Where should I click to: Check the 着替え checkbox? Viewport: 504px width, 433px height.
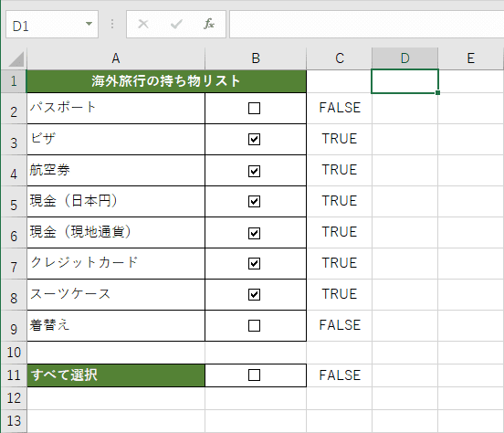click(254, 325)
